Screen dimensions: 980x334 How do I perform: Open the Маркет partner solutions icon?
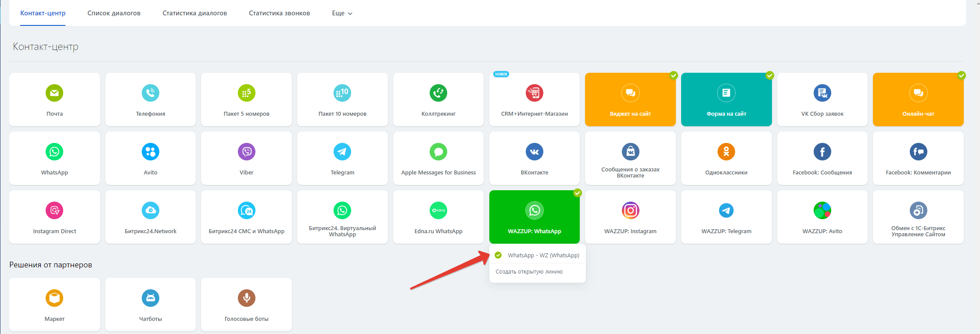click(x=54, y=298)
